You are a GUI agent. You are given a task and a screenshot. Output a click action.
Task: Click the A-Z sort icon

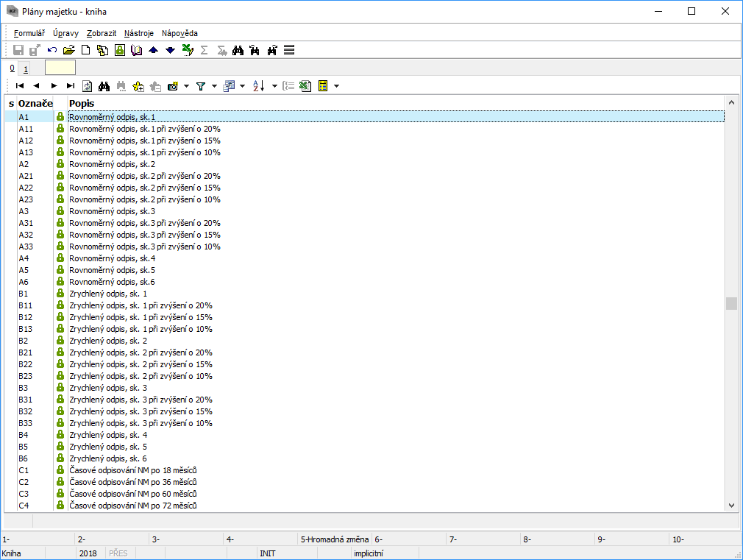258,86
